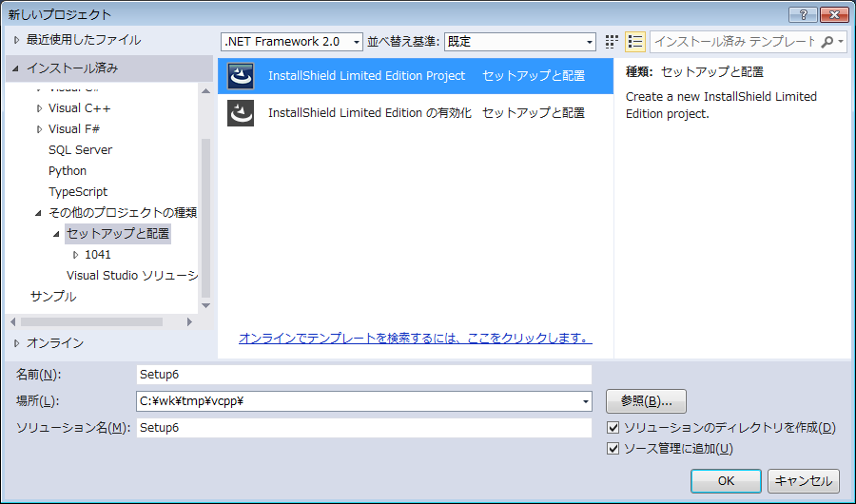Select Python in the tree
This screenshot has width=856, height=504.
click(x=68, y=171)
